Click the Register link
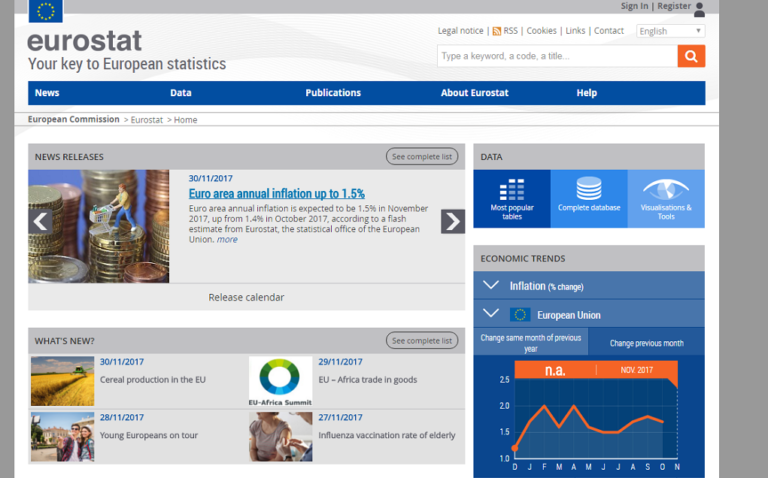 point(674,6)
